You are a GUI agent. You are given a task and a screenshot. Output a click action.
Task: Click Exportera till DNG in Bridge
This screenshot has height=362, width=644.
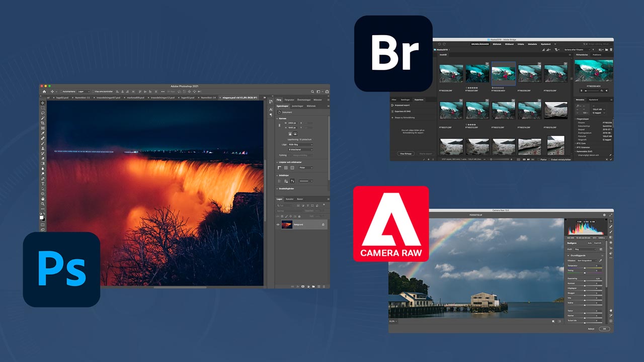coord(403,111)
